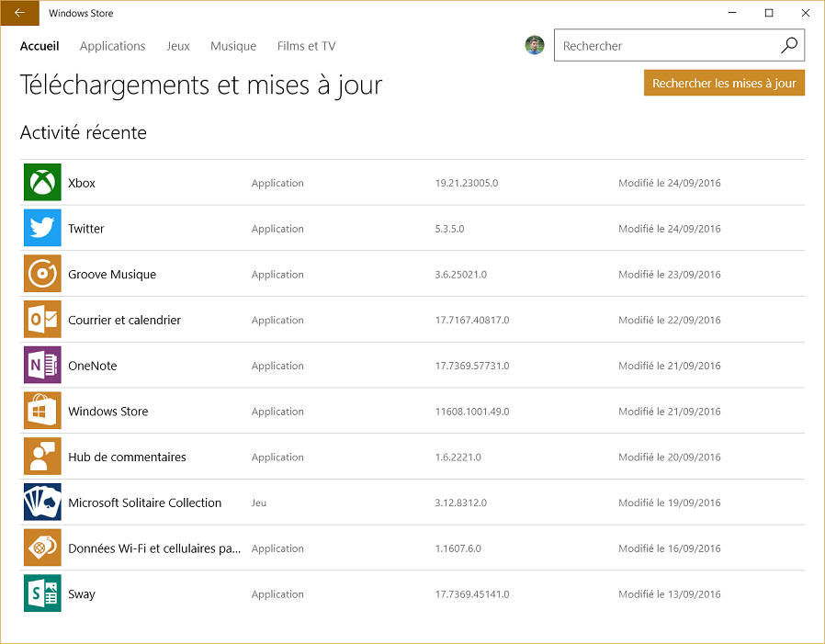Minimize the Windows Store window
The height and width of the screenshot is (644, 825).
(732, 13)
